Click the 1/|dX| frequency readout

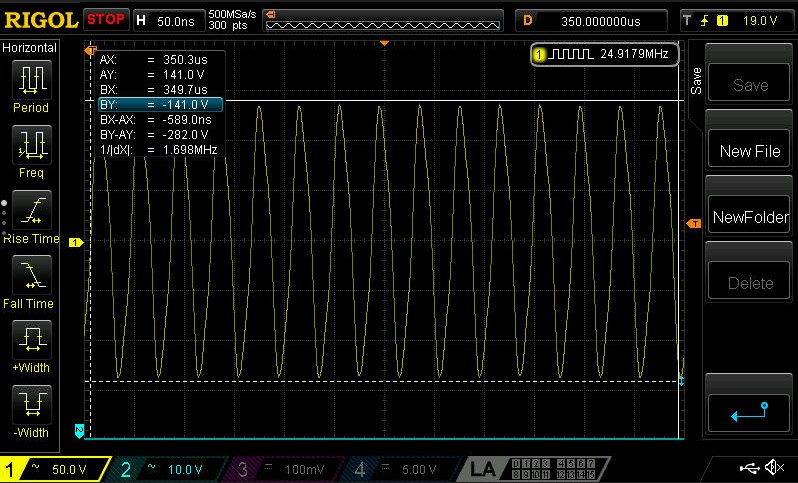point(160,150)
